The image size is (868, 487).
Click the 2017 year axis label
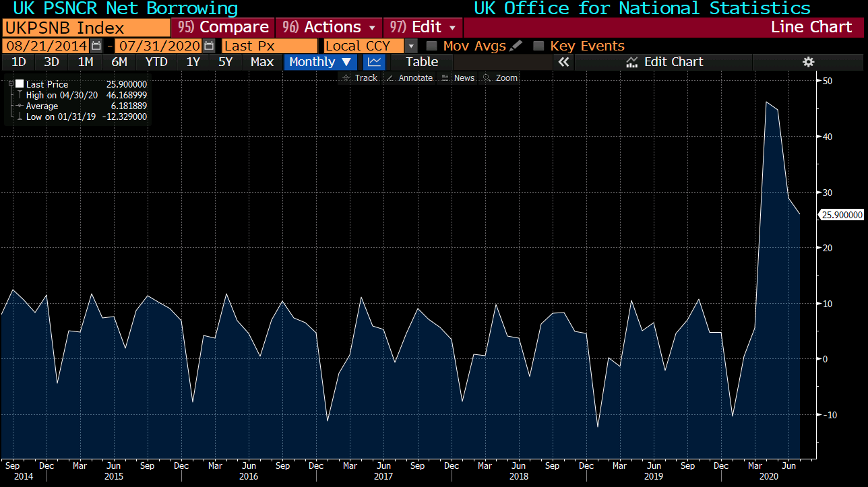[382, 476]
